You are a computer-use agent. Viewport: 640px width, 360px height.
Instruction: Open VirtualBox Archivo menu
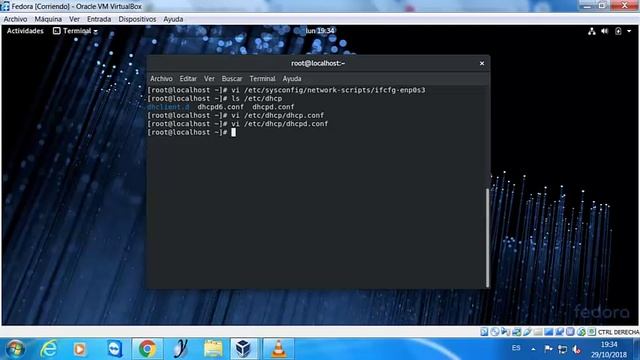[15, 19]
